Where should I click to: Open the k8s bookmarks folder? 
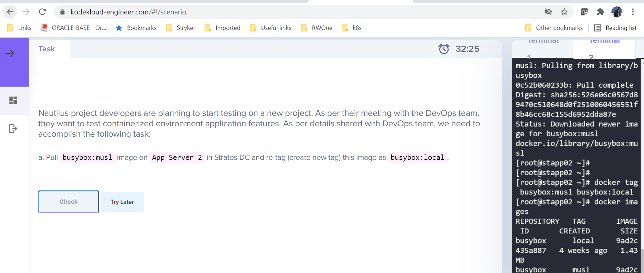pos(352,28)
